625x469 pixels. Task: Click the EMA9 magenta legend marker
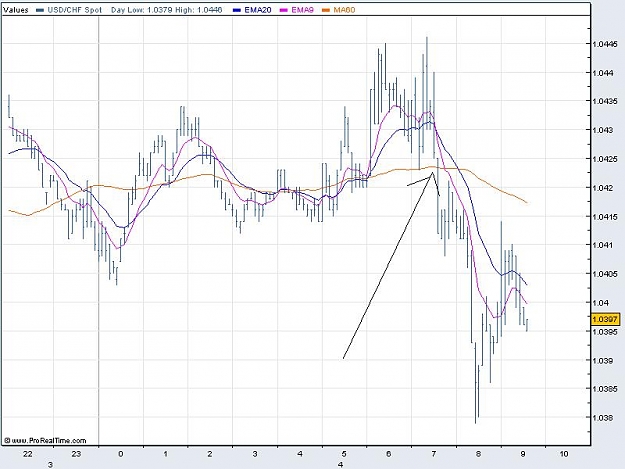[x=284, y=10]
